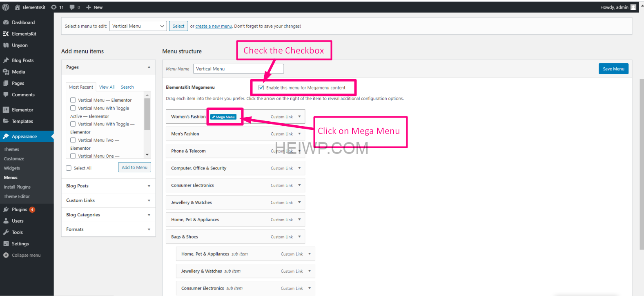Open Widgets submenu item
The image size is (644, 296).
point(12,168)
